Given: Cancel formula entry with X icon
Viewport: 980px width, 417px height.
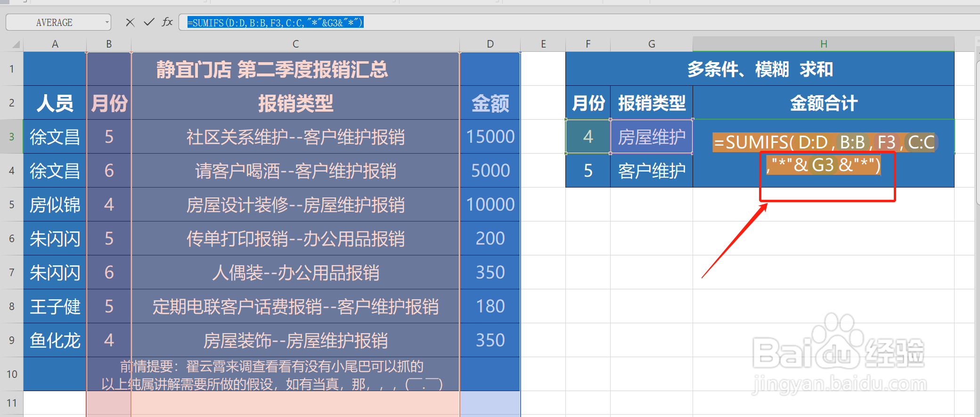Looking at the screenshot, I should (x=130, y=22).
